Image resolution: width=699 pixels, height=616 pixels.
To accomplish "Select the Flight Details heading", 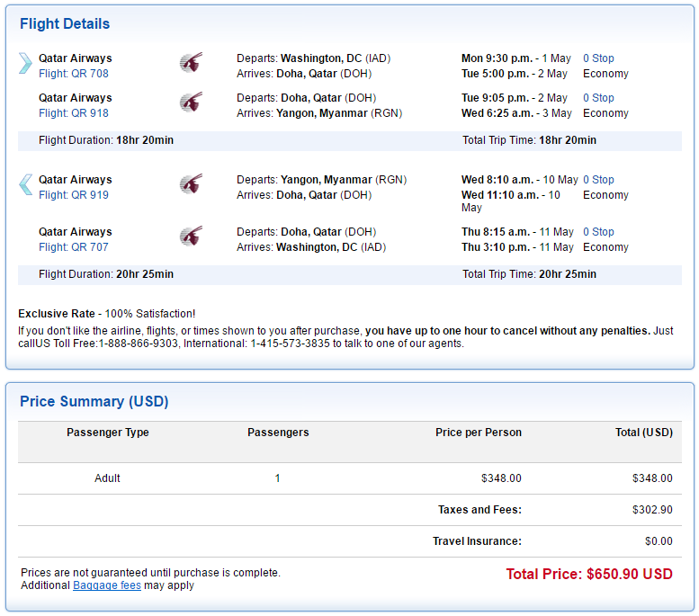I will pos(65,23).
